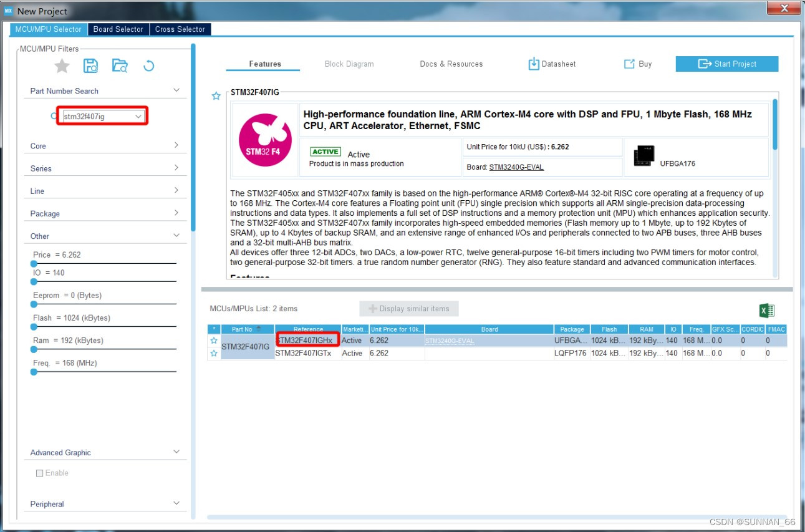Image resolution: width=805 pixels, height=532 pixels.
Task: Click the UFBGA176 package chip image
Action: [x=644, y=156]
